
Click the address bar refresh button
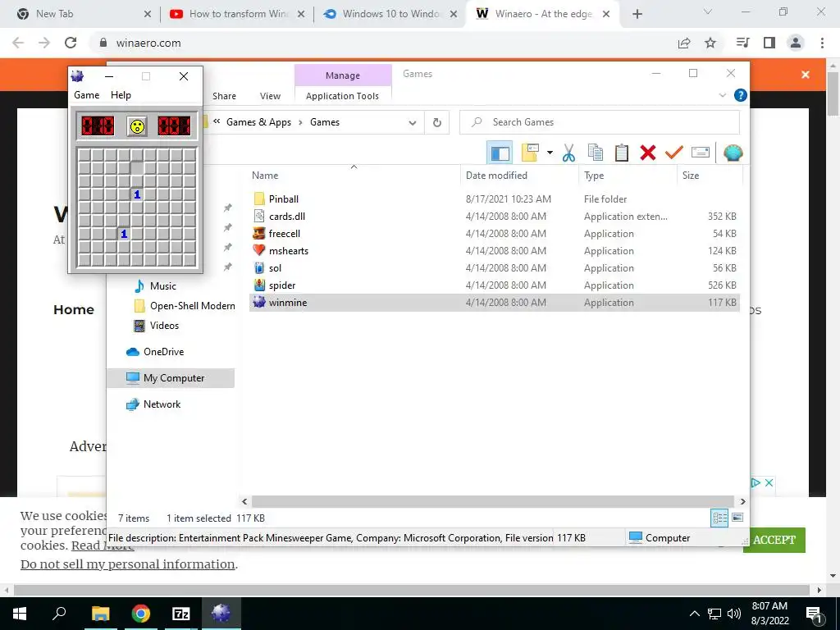(x=437, y=123)
